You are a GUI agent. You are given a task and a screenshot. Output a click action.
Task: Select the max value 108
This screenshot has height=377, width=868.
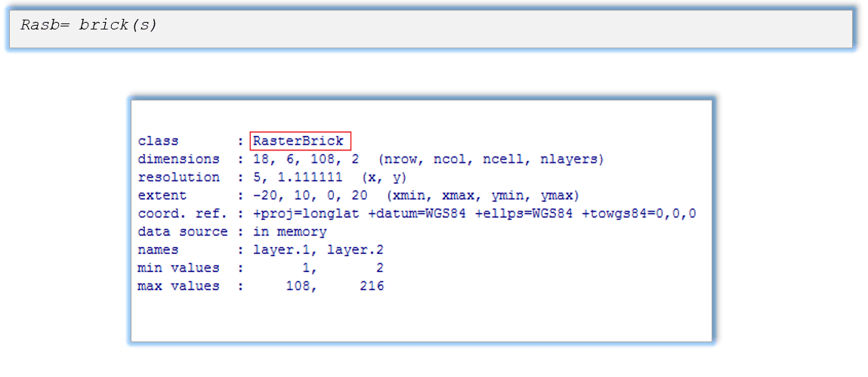[298, 286]
